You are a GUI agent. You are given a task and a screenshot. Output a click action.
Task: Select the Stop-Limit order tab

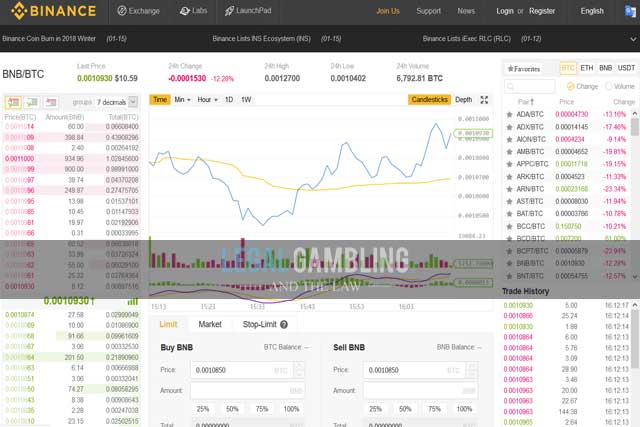[x=260, y=325]
